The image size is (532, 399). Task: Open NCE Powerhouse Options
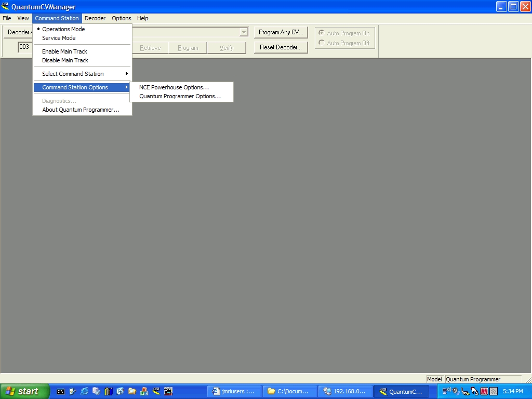tap(181, 87)
